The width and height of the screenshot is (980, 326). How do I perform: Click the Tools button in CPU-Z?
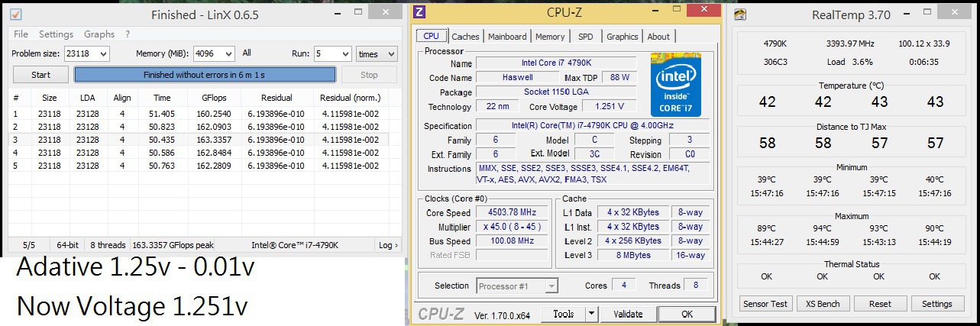point(564,314)
